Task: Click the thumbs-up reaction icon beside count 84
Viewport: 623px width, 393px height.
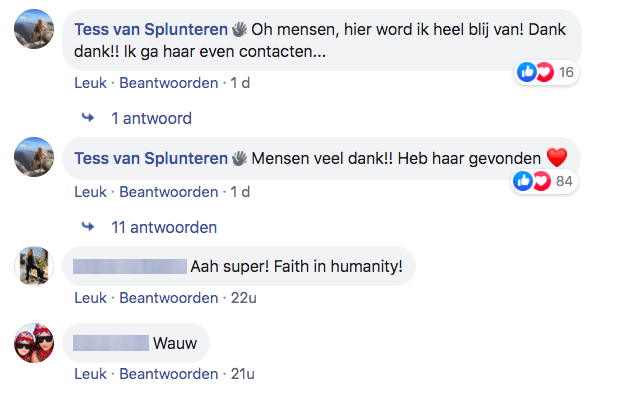Action: click(x=523, y=181)
